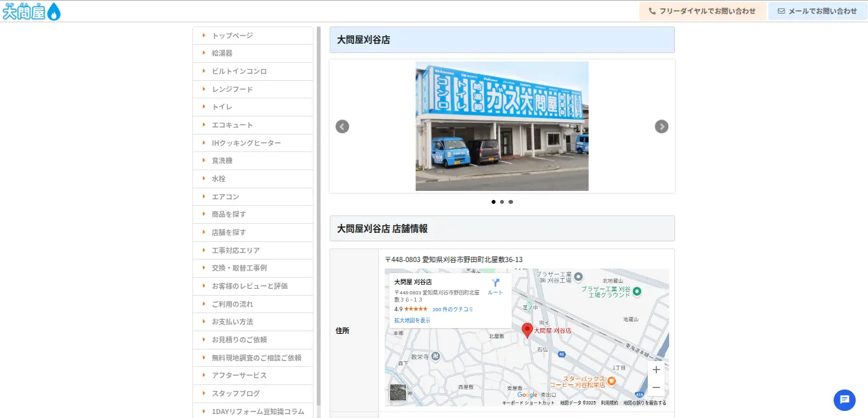Open 給湯器 in the sidebar menu
This screenshot has height=418, width=868.
[253, 53]
